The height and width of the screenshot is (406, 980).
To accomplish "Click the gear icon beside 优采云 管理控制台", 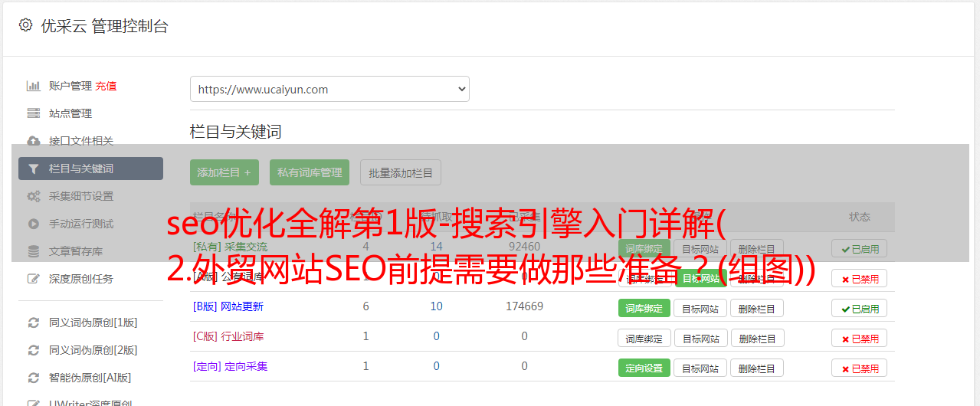I will (x=25, y=25).
